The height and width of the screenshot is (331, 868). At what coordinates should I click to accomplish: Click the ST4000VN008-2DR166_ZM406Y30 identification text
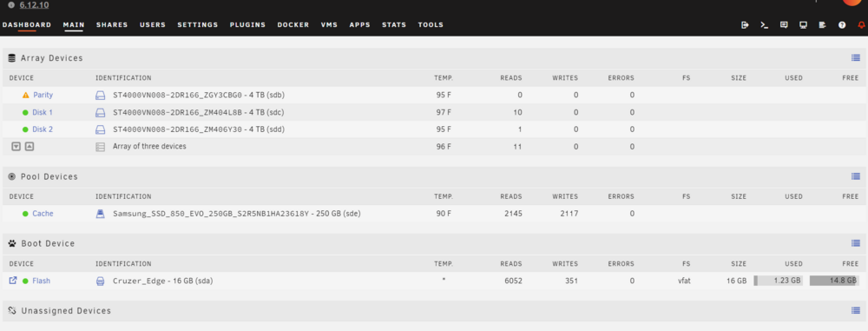(199, 129)
